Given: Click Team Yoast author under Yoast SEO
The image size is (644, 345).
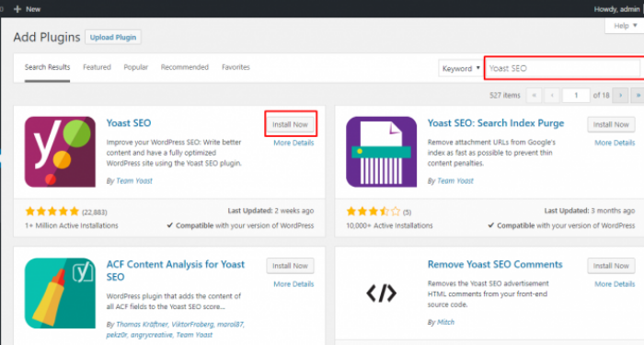Looking at the screenshot, I should click(134, 180).
